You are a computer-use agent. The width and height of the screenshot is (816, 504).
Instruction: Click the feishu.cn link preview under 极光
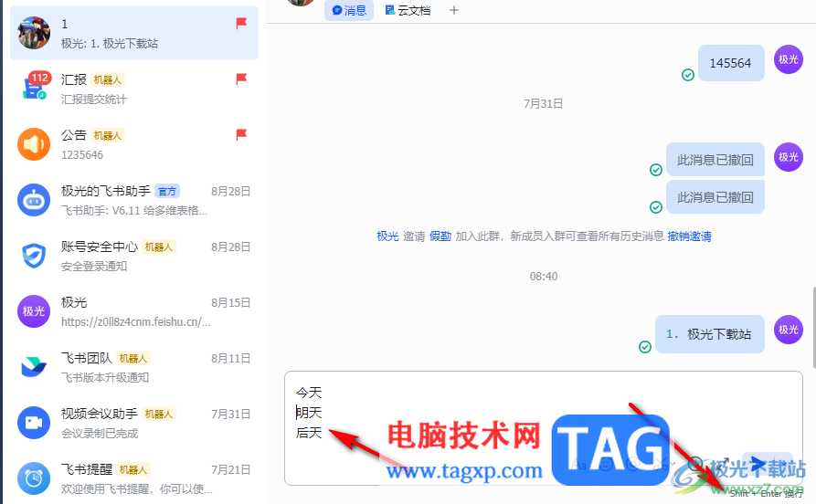(x=135, y=321)
